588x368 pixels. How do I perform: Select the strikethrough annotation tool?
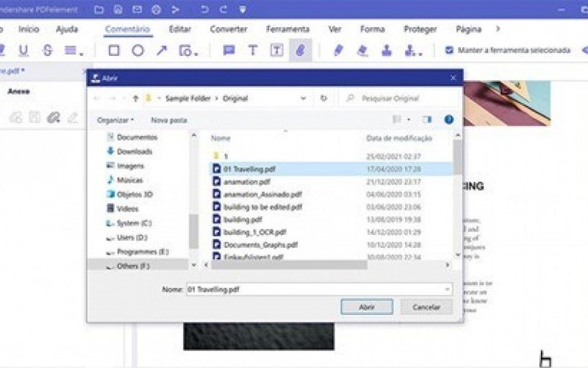[x=47, y=50]
